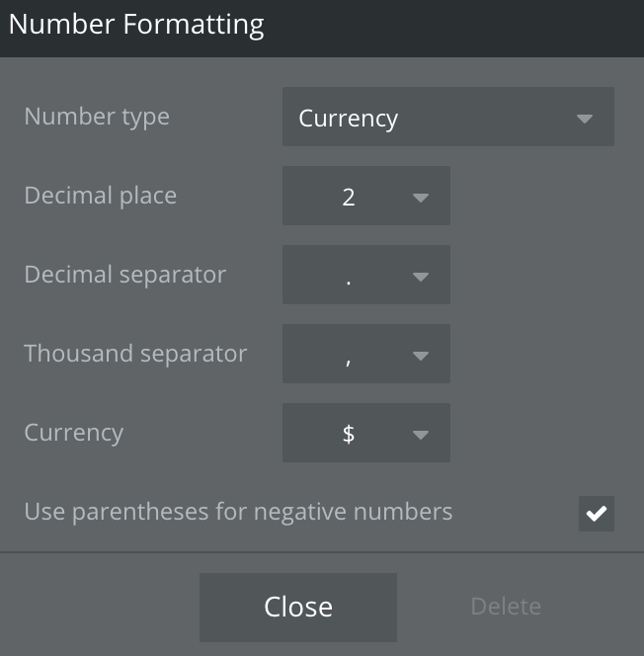Click the 'Number type' label
This screenshot has height=656, width=644.
tap(97, 117)
